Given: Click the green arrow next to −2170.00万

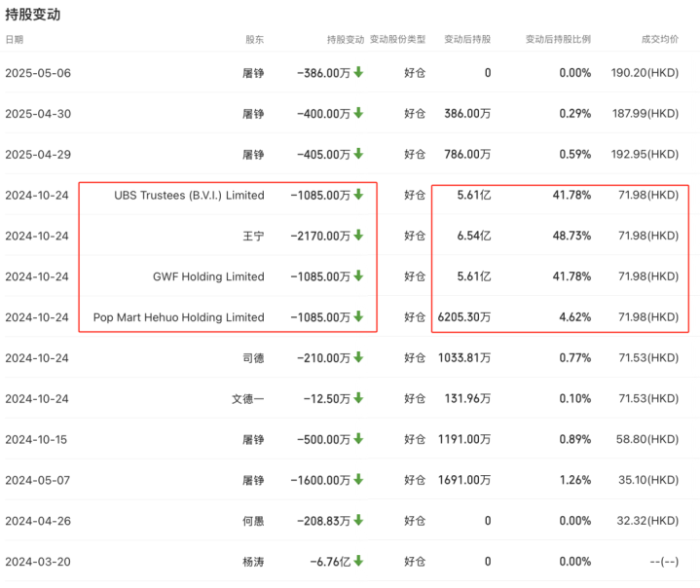Looking at the screenshot, I should coord(358,236).
